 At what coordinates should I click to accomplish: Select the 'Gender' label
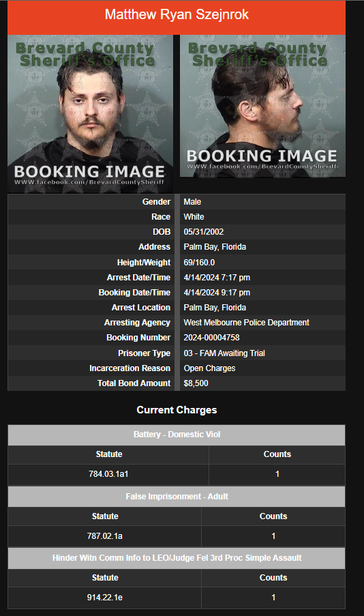[x=156, y=201]
